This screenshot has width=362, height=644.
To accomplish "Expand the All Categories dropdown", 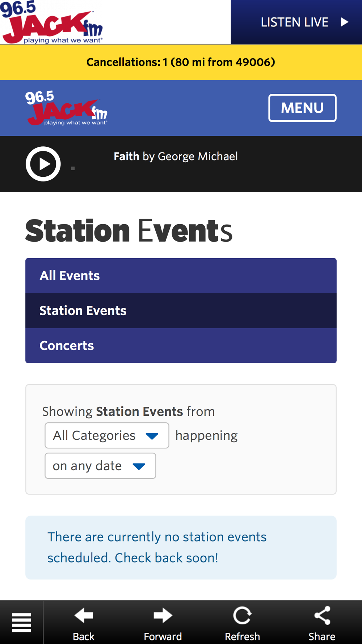I will click(107, 435).
